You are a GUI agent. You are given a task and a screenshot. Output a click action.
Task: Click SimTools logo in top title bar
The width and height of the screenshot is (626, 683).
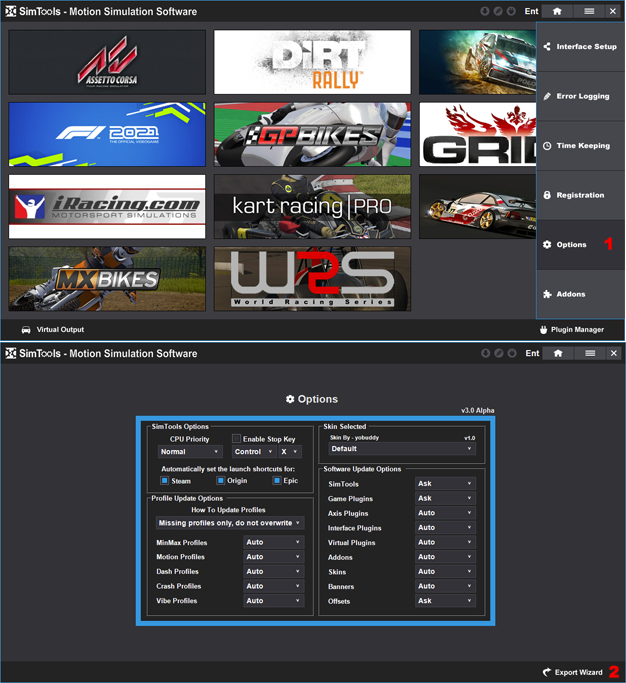[x=10, y=11]
